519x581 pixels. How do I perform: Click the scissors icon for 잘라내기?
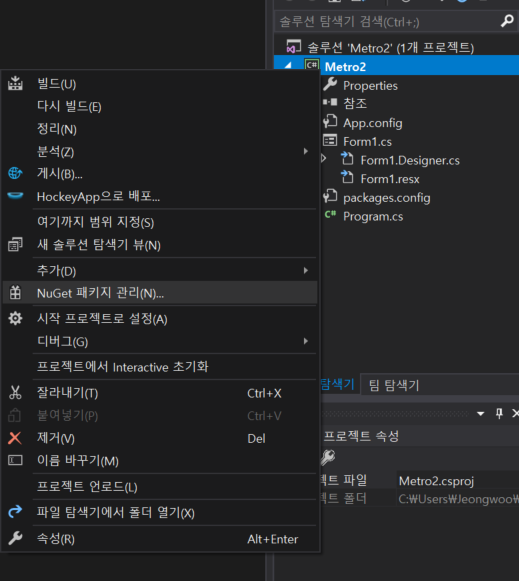15,392
